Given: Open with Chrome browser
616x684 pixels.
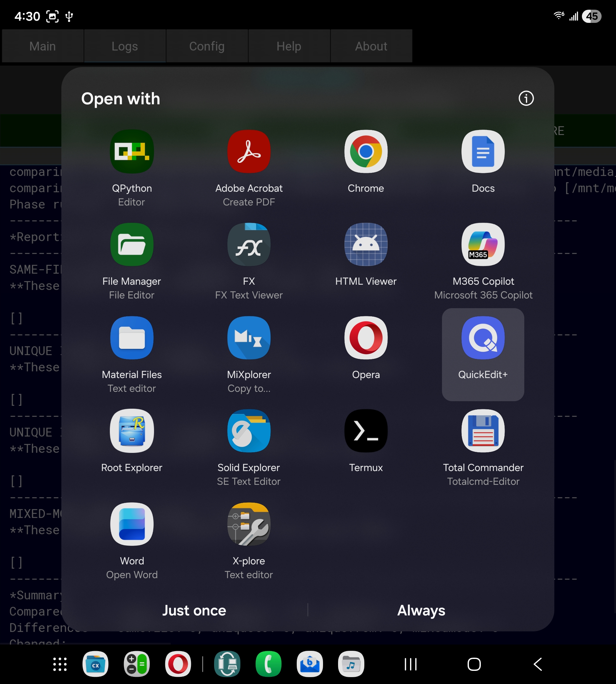Looking at the screenshot, I should pos(366,152).
